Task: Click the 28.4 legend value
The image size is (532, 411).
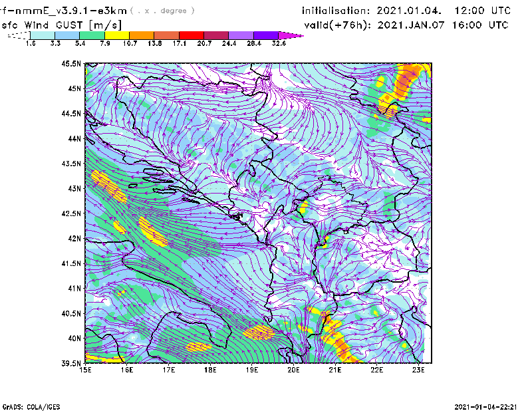Action: [x=254, y=43]
